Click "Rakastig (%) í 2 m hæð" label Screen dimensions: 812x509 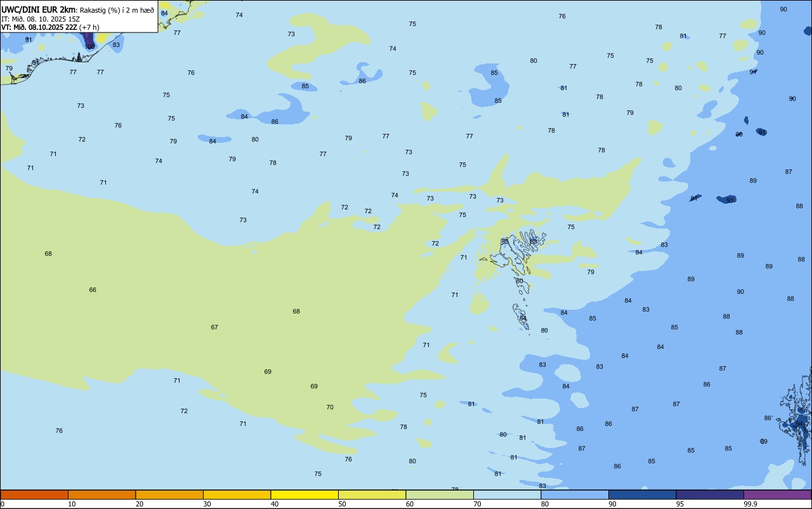pyautogui.click(x=117, y=10)
